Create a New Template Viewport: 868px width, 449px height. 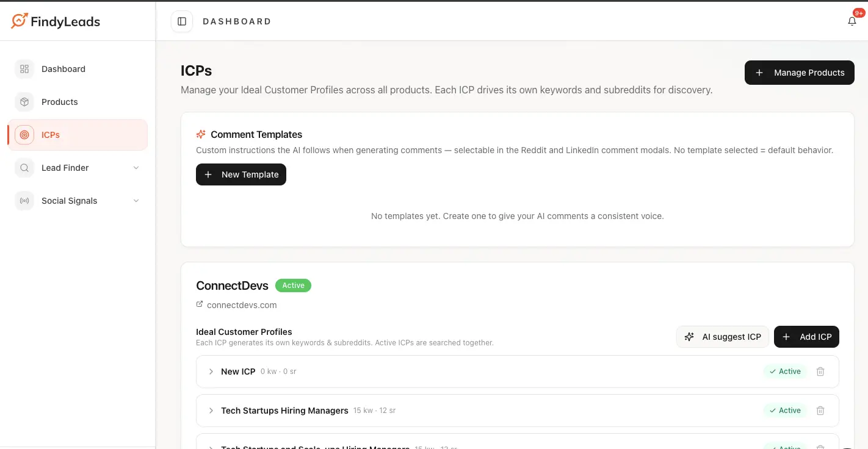[241, 174]
